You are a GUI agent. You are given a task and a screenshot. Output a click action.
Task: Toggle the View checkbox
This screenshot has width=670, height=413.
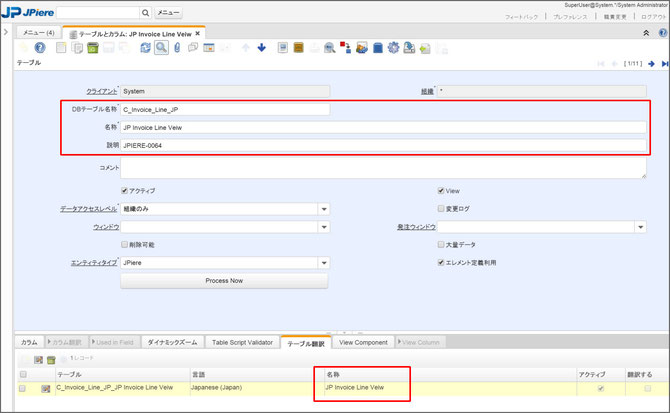[x=441, y=190]
